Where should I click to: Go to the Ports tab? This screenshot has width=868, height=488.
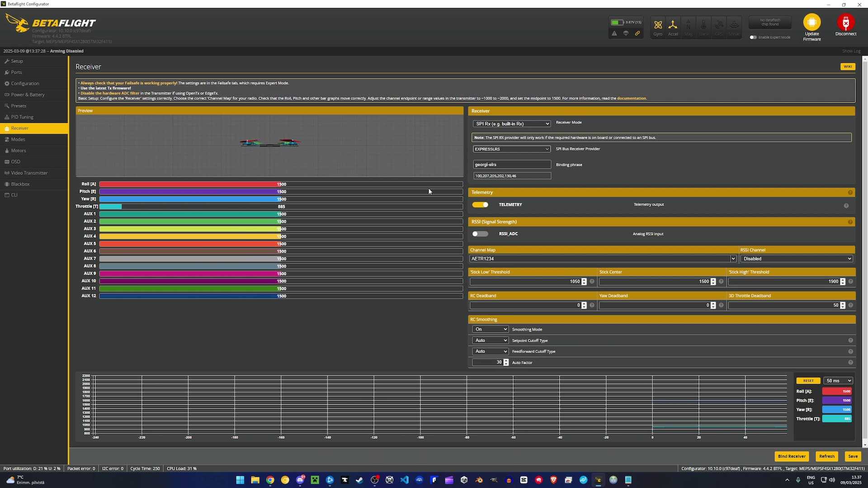34,72
